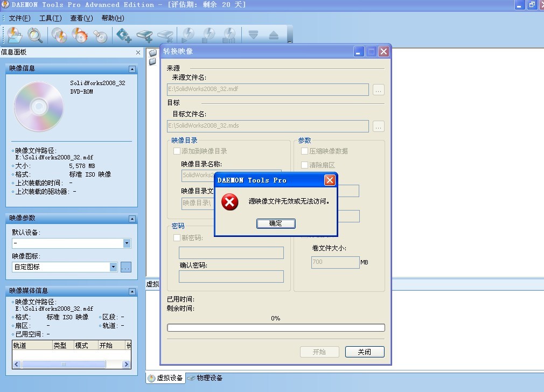This screenshot has height=392, width=544.
Task: Open the 文件 menu
Action: click(x=19, y=18)
